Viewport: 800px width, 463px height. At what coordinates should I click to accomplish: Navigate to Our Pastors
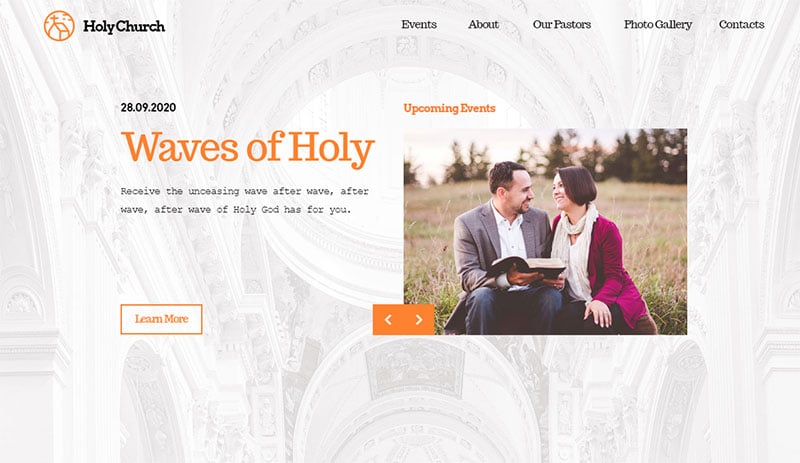tap(562, 25)
